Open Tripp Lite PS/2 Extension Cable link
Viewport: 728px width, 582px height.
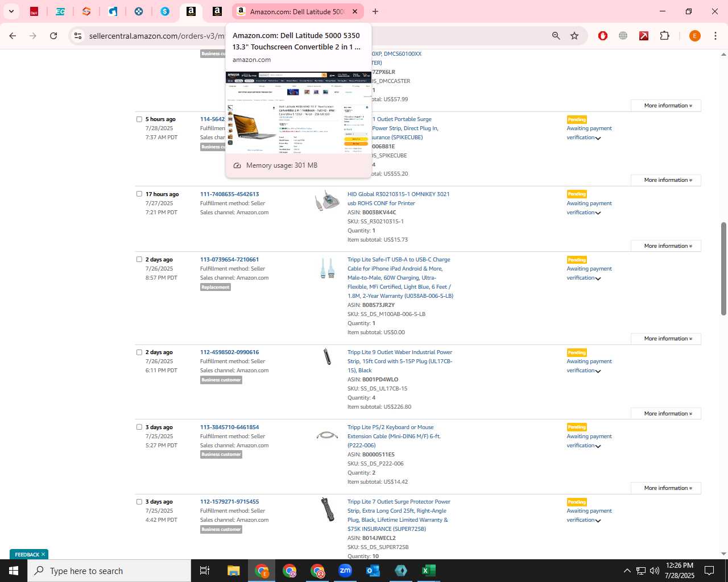394,436
